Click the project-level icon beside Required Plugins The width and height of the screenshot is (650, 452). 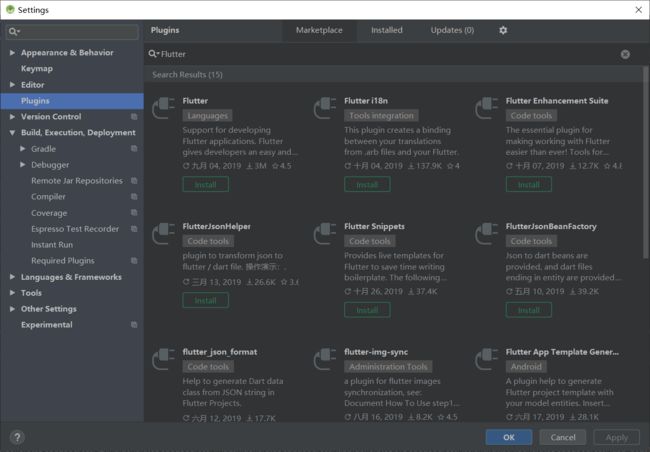[x=134, y=260]
